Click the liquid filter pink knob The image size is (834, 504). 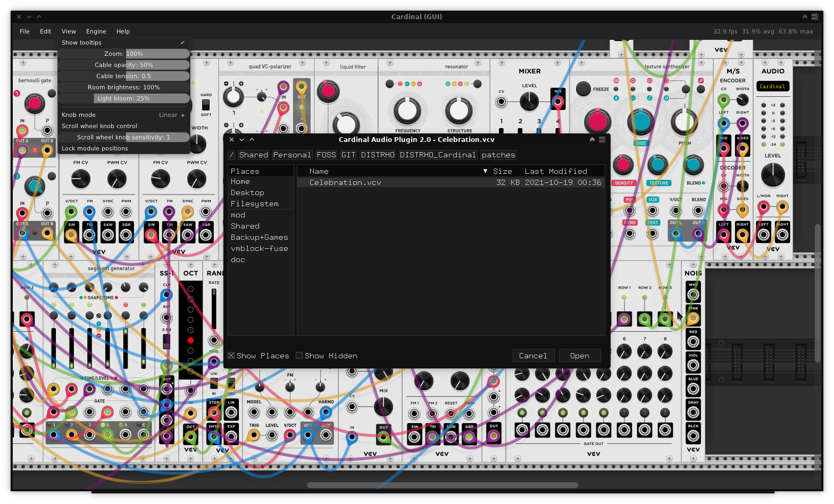[328, 91]
